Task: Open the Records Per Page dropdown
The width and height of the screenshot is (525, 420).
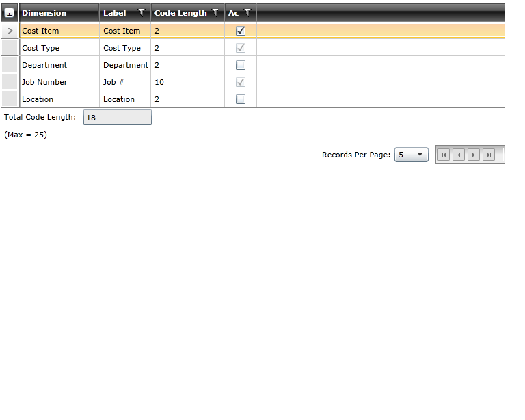Action: (x=412, y=155)
